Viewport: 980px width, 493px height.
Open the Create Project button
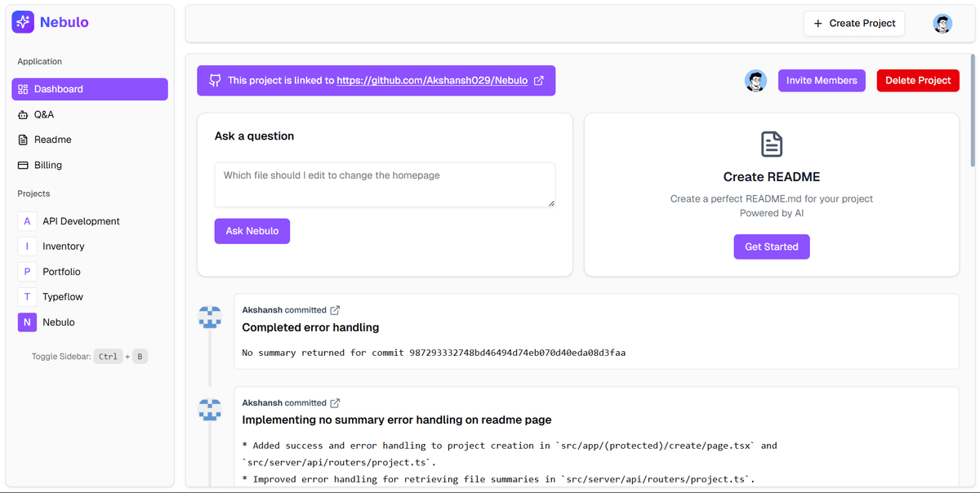(853, 24)
